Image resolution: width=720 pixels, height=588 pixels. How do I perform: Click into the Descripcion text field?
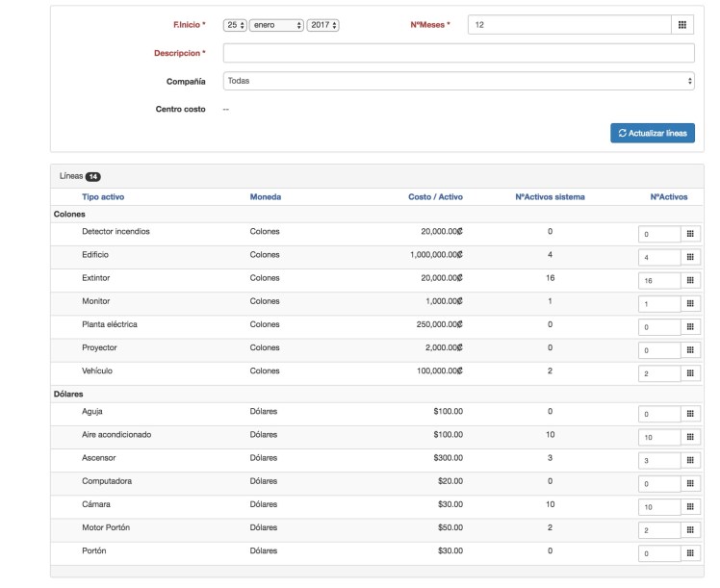coord(458,53)
